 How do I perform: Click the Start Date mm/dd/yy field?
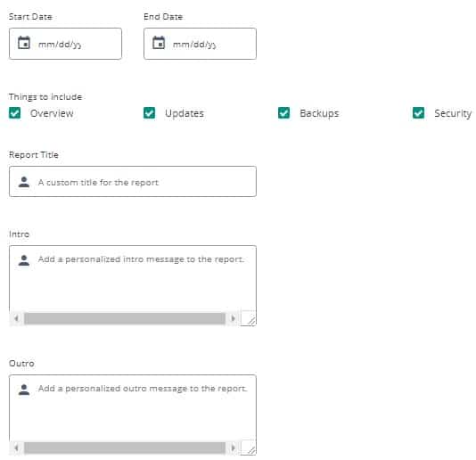[x=65, y=44]
